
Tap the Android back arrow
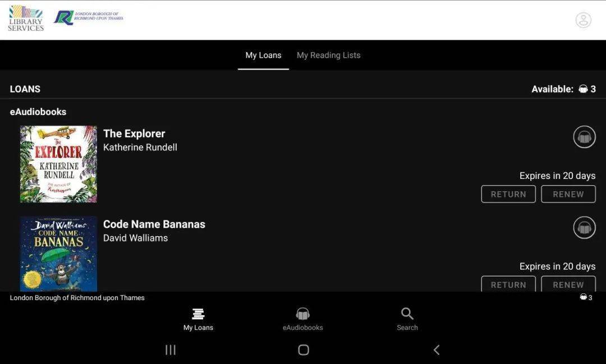(x=437, y=350)
